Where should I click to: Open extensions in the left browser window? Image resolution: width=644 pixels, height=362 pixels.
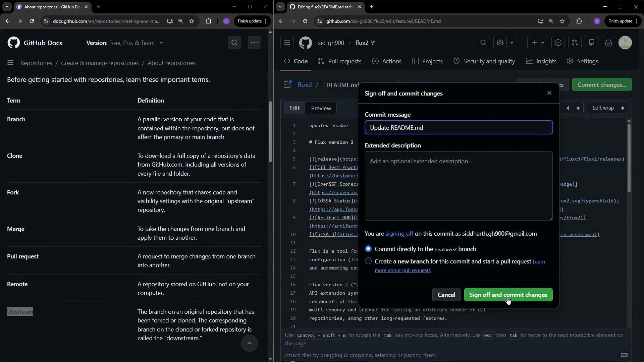click(209, 21)
